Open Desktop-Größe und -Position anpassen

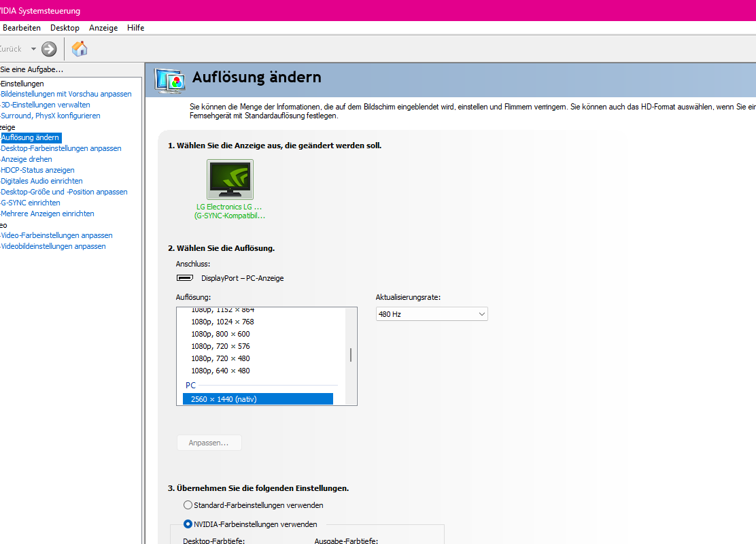click(x=64, y=192)
